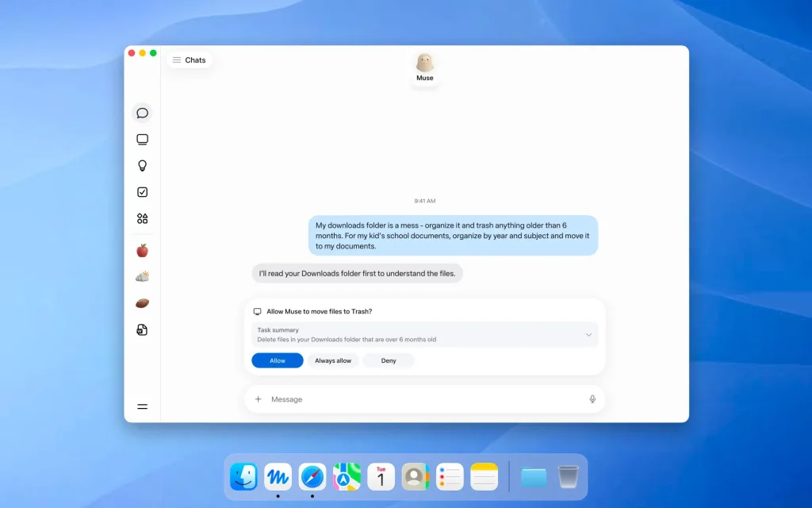Click the Message input field

[425, 399]
